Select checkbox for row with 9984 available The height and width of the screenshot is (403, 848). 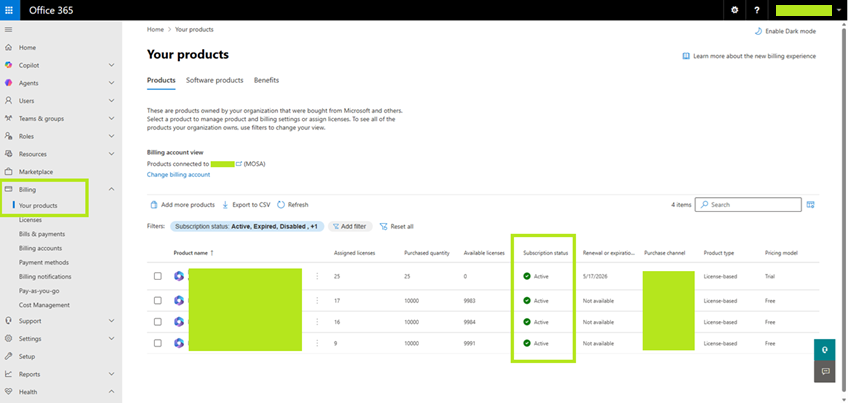tap(157, 322)
